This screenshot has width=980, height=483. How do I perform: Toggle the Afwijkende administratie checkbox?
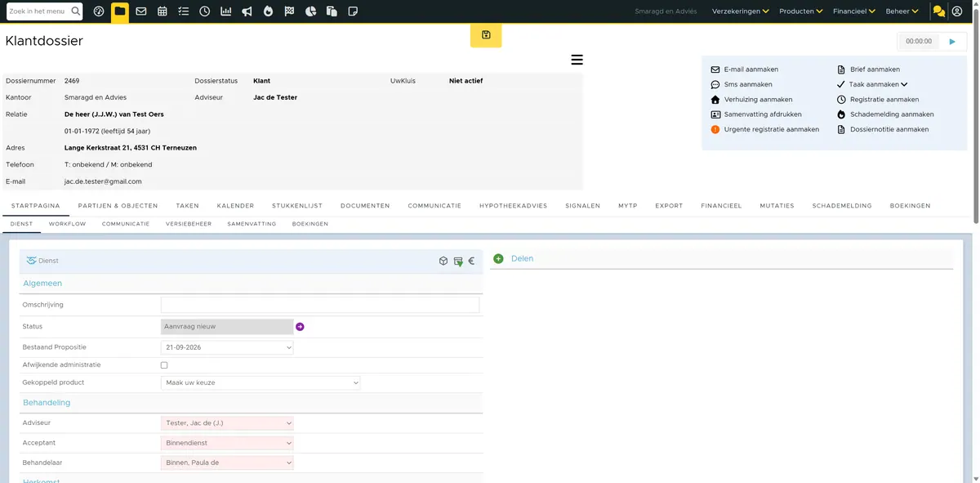click(164, 365)
